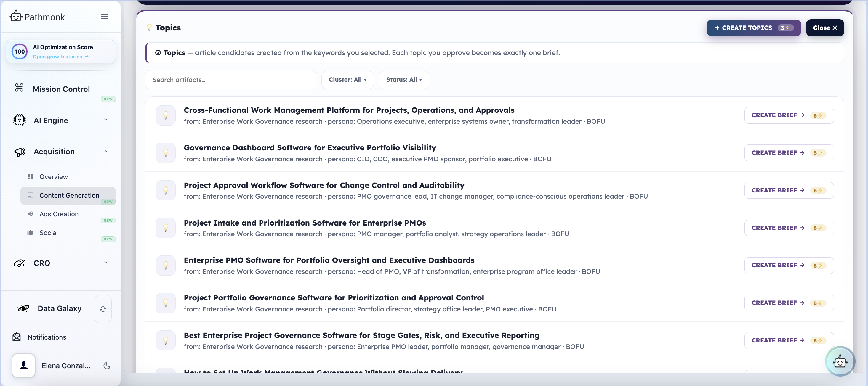The width and height of the screenshot is (868, 386).
Task: Open Notifications
Action: point(47,337)
